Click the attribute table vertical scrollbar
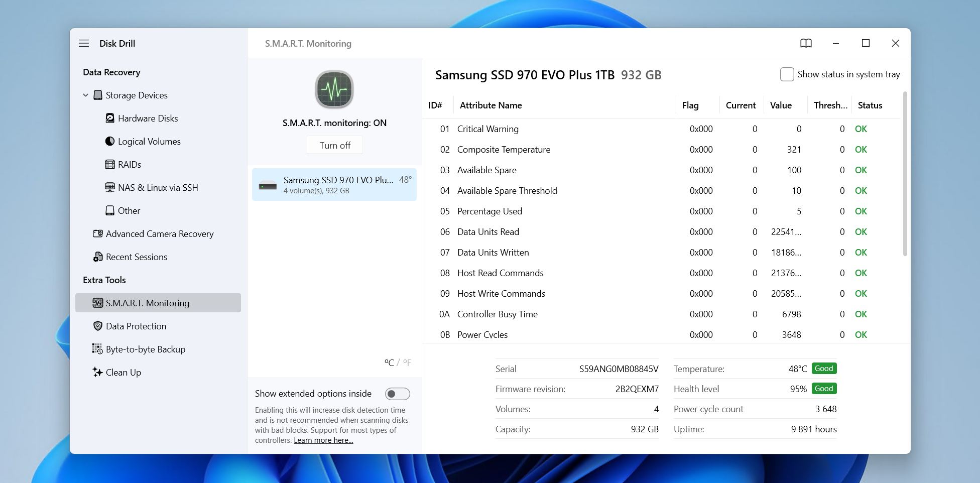Screen dimensions: 980x483 [x=905, y=173]
